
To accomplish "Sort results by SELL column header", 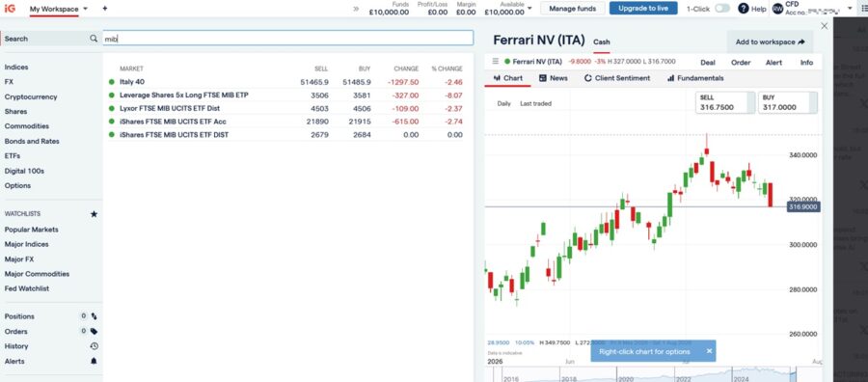I will click(321, 68).
